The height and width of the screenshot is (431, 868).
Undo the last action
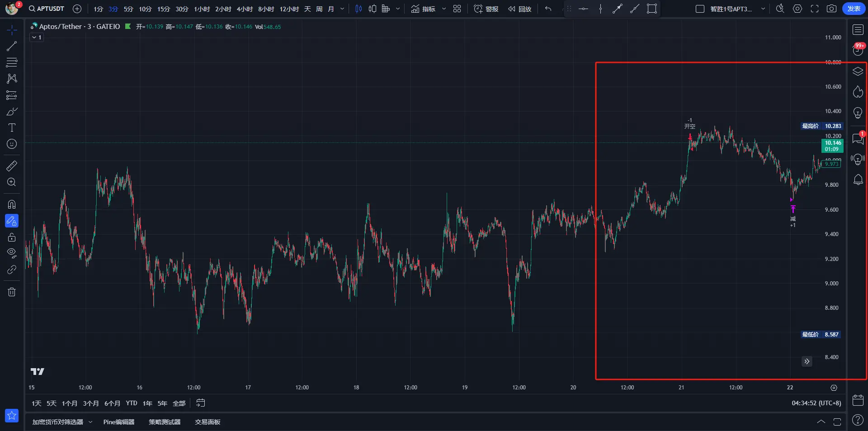(548, 9)
